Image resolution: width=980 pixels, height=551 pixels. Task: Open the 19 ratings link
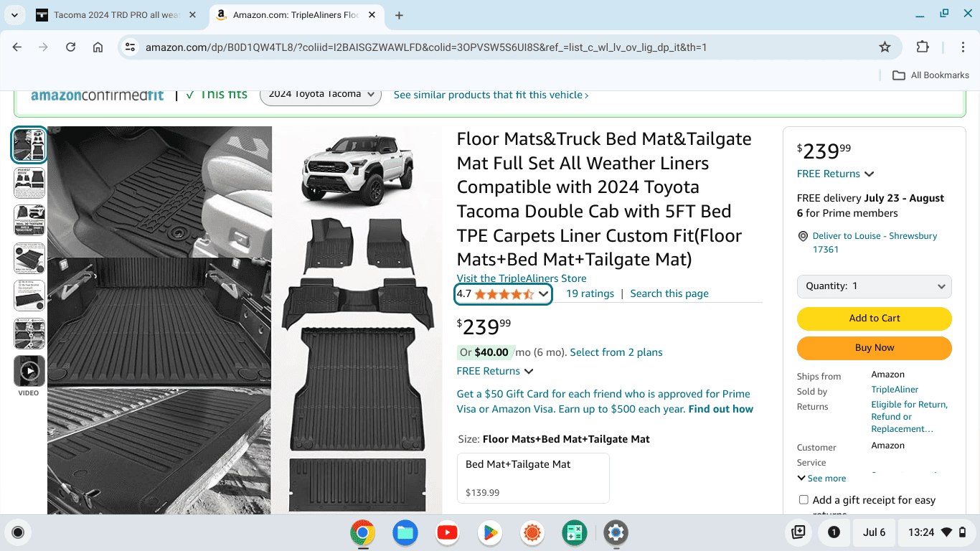[590, 293]
